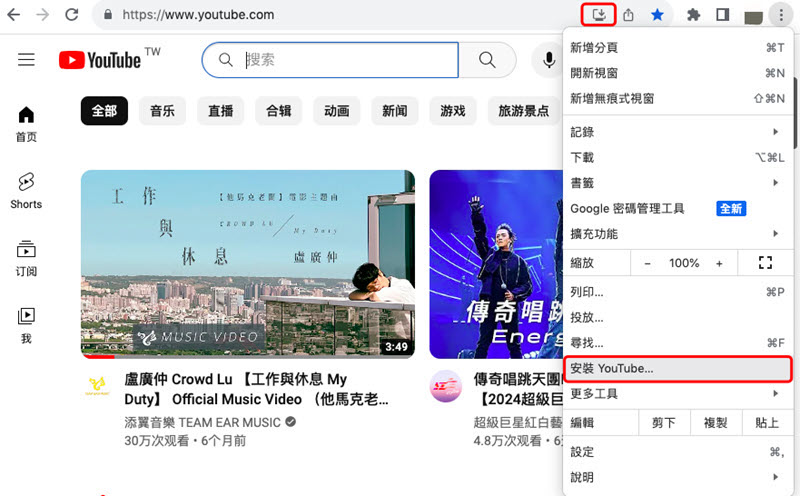Reload the YouTube page
Screen dimensions: 800x496
[71, 14]
